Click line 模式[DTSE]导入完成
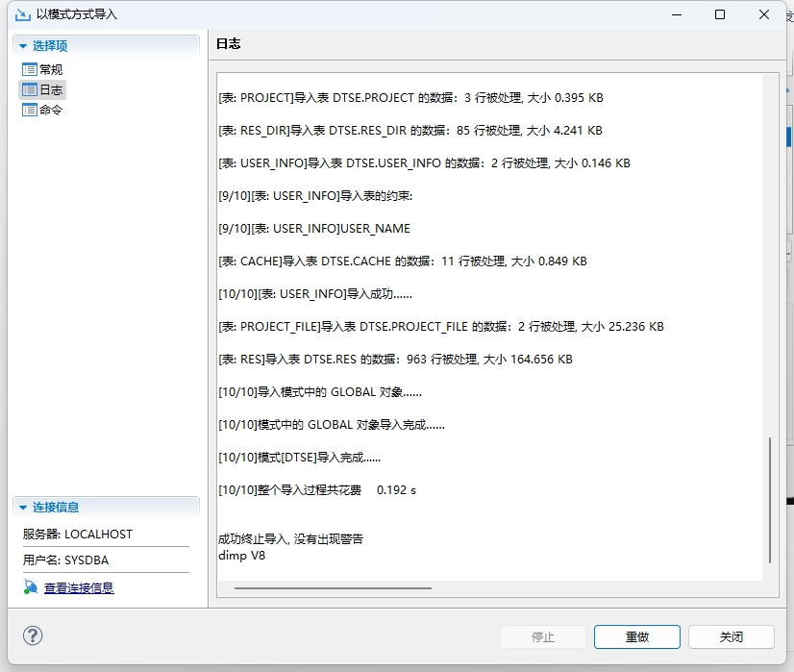Viewport: 794px width, 672px height. pyautogui.click(x=299, y=458)
